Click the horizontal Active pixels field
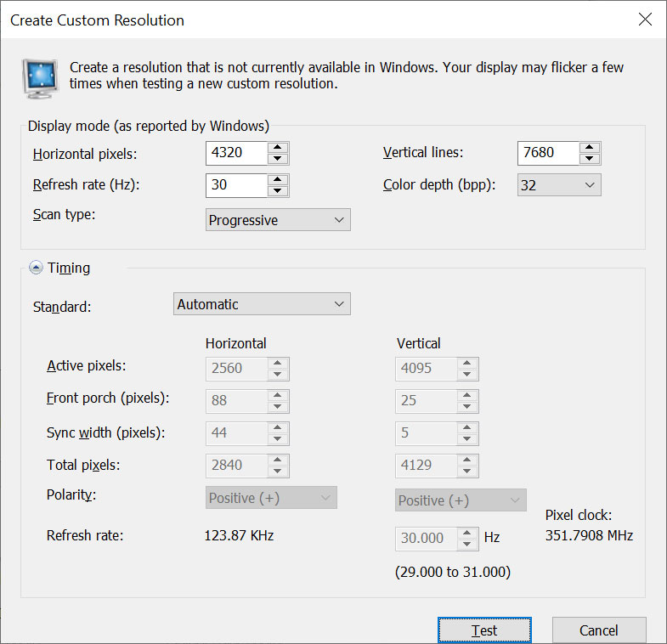The height and width of the screenshot is (644, 667). coord(235,369)
